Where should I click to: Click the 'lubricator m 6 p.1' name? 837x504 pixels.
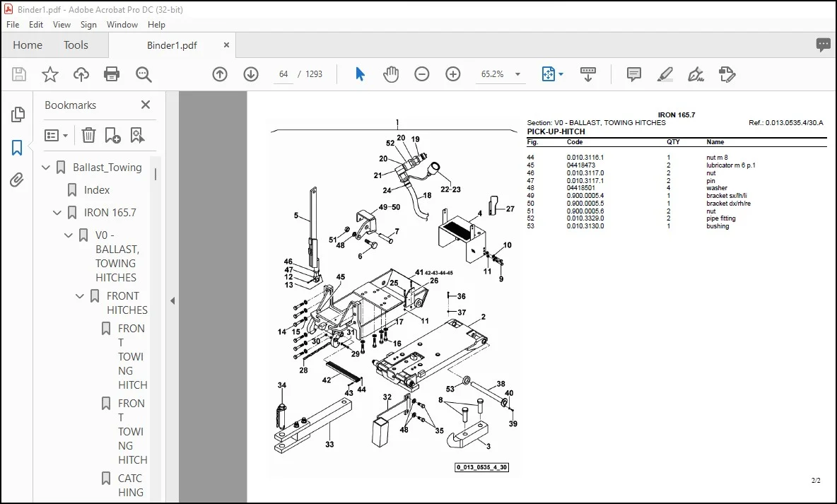coord(731,165)
